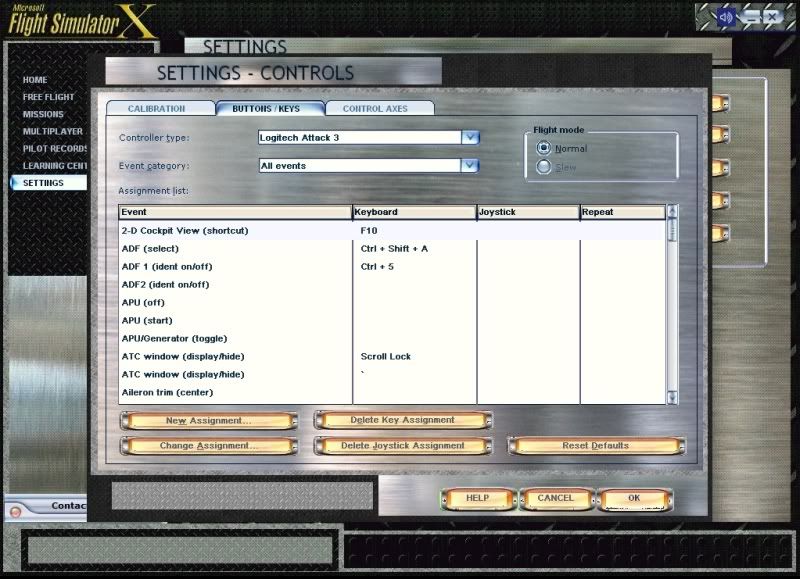
Task: Click the Keyboard column header
Action: (x=414, y=212)
